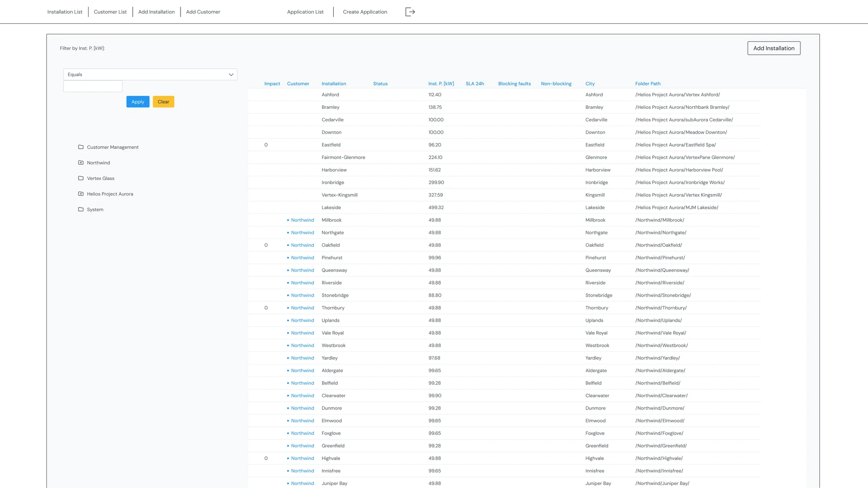This screenshot has height=488, width=868.
Task: Open the Equals filter operator dropdown
Action: click(150, 75)
